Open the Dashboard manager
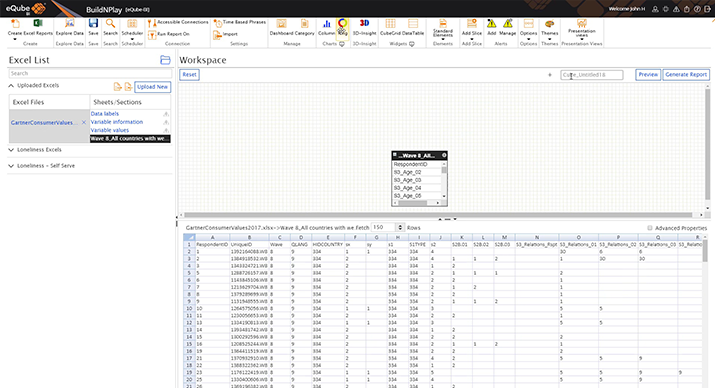Image resolution: width=715 pixels, height=388 pixels. pos(281,27)
